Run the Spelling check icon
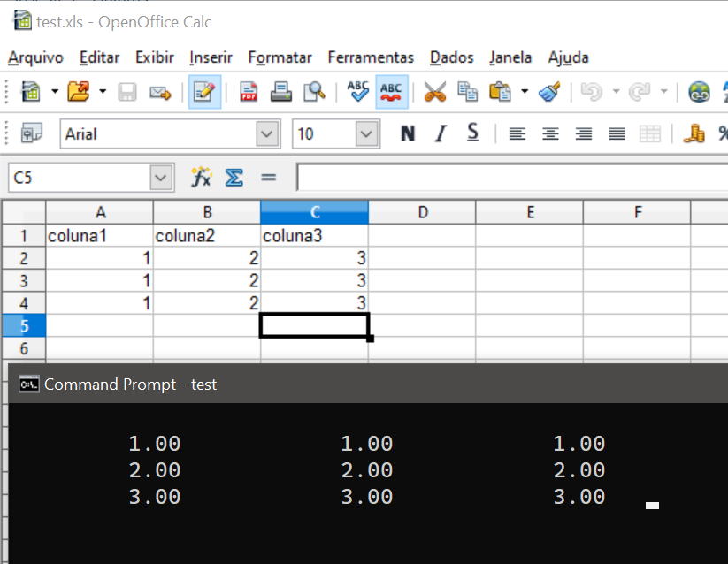The height and width of the screenshot is (564, 728). click(358, 92)
